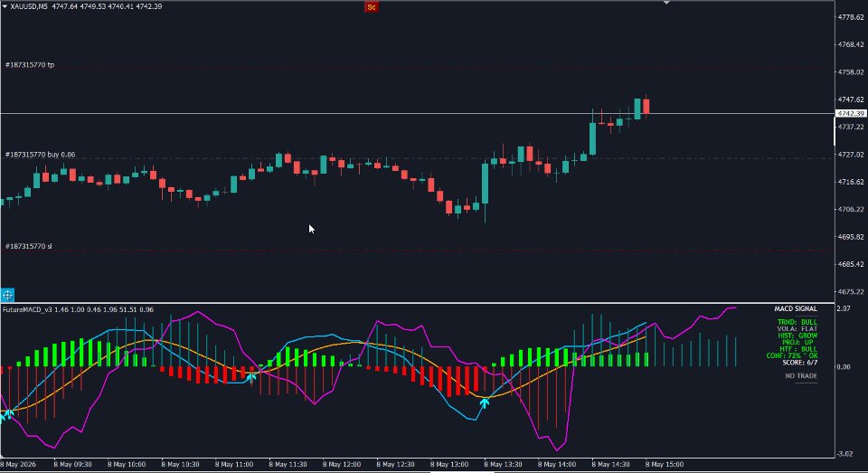The width and height of the screenshot is (868, 473).
Task: Click the VOLA: FLAT readout
Action: 797,328
